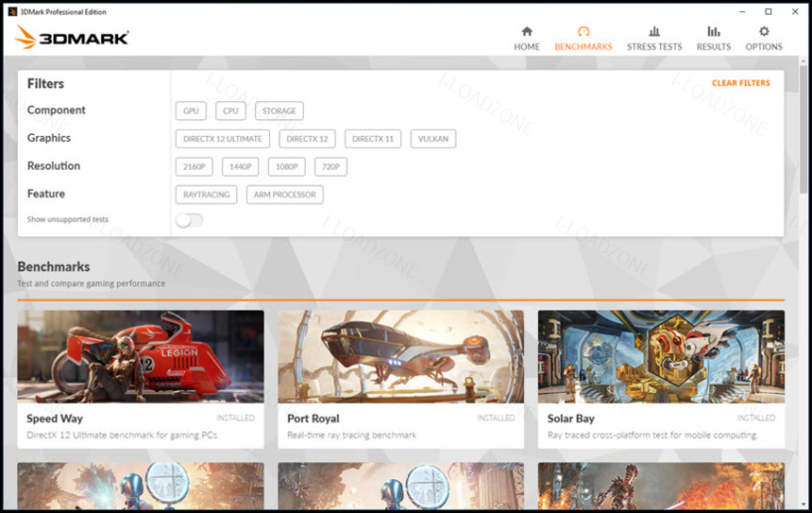Click the Feature filter row label

(46, 194)
